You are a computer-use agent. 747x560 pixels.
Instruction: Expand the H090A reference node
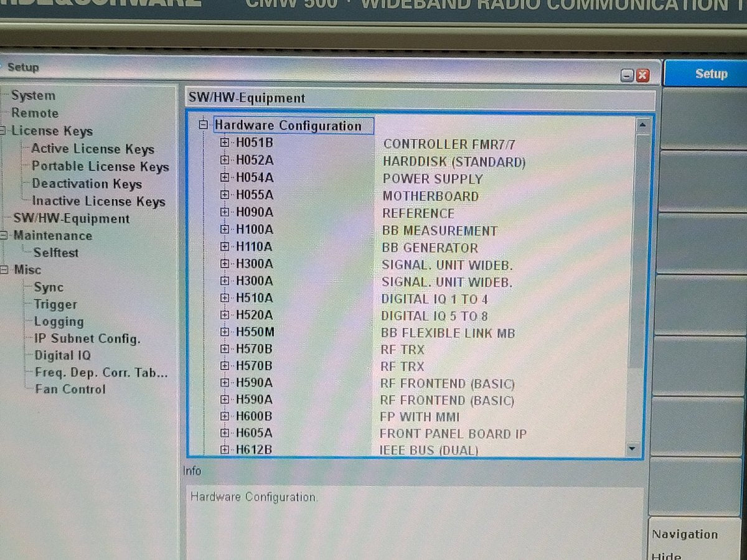(x=224, y=212)
